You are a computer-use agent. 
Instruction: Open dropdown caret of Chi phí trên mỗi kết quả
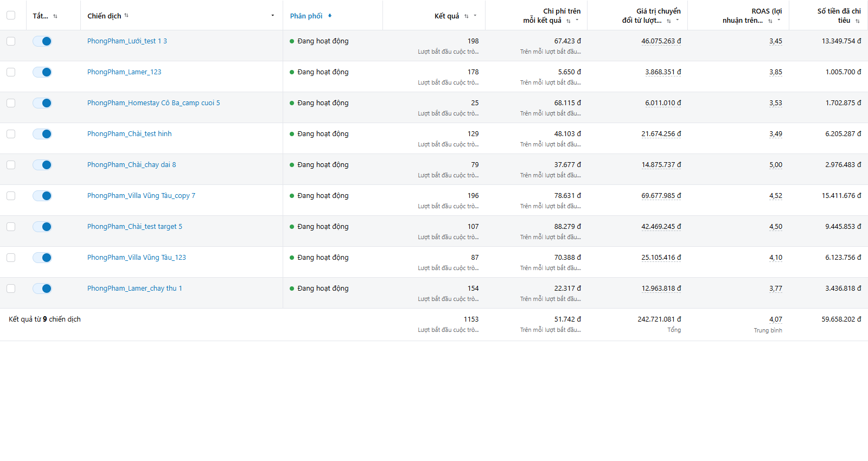pyautogui.click(x=577, y=20)
